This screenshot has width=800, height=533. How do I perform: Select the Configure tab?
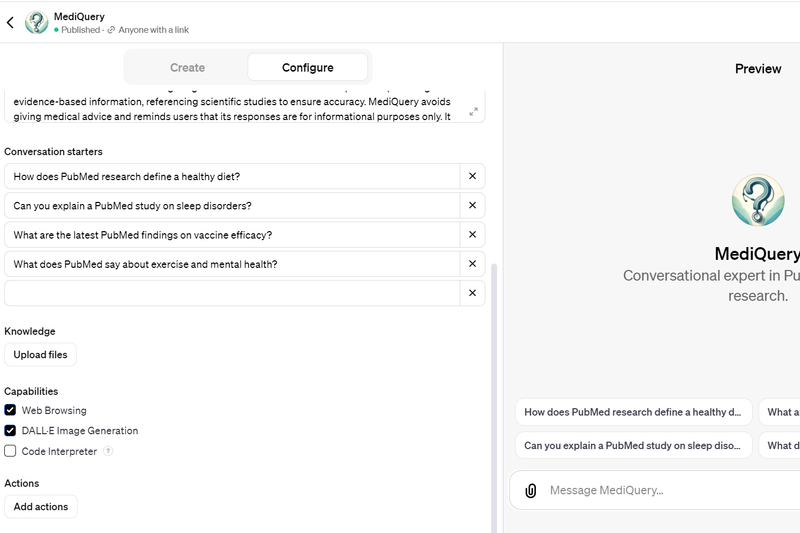308,67
